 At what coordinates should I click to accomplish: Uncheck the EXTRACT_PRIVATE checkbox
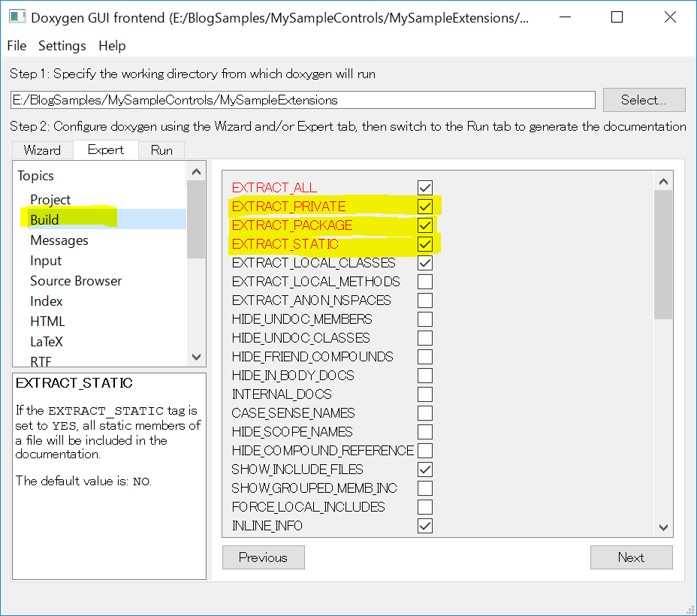425,207
